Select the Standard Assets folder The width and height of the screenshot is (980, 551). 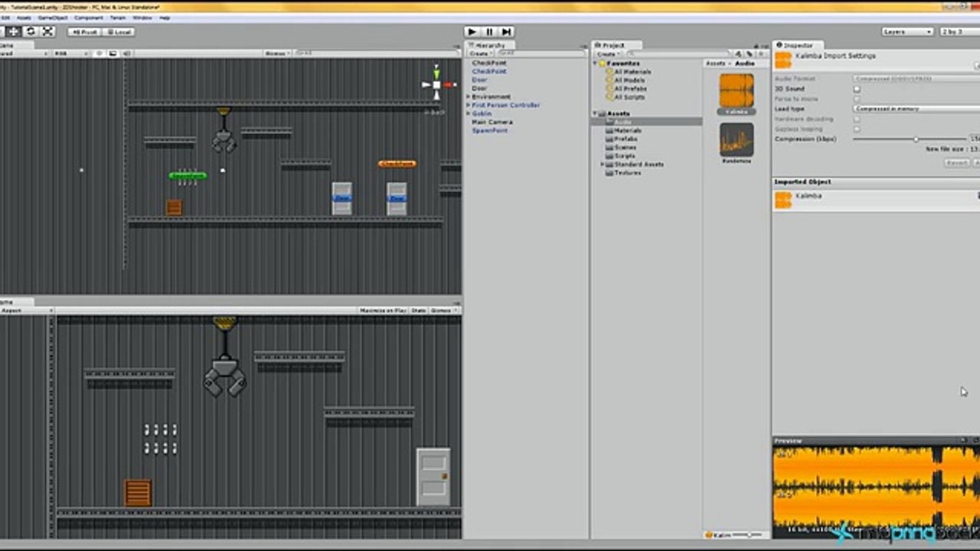click(638, 164)
